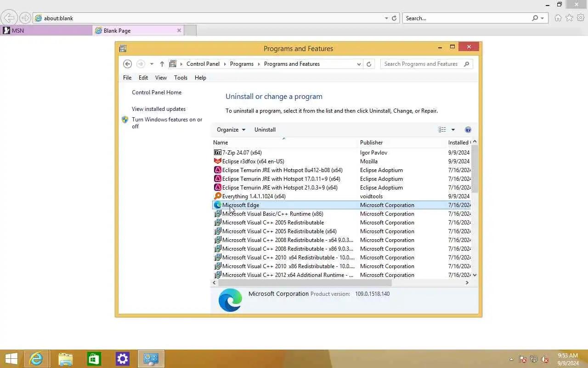Expand the address bar path history dropdown

coord(359,64)
